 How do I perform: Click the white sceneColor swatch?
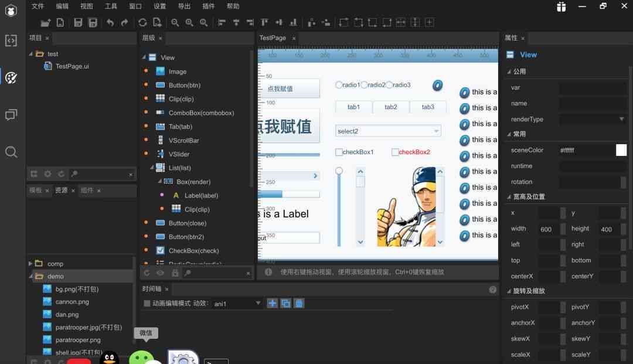click(x=621, y=150)
